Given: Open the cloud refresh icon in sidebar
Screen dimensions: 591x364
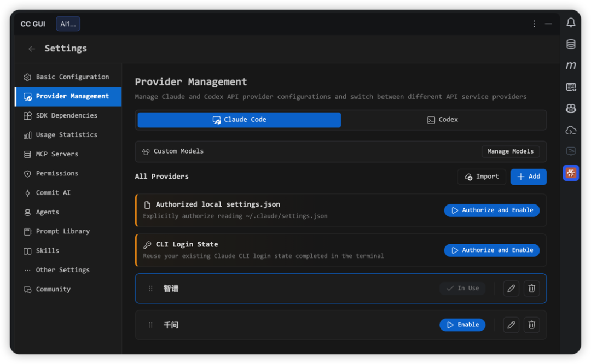Looking at the screenshot, I should pyautogui.click(x=571, y=130).
